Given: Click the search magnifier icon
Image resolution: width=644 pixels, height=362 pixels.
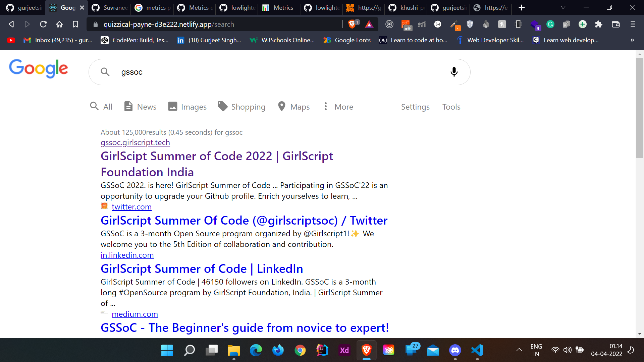Looking at the screenshot, I should (x=105, y=72).
